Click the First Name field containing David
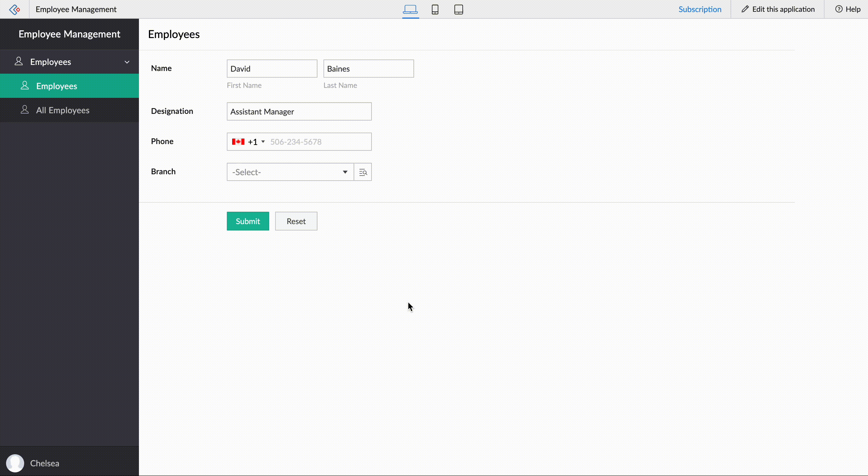 tap(272, 69)
